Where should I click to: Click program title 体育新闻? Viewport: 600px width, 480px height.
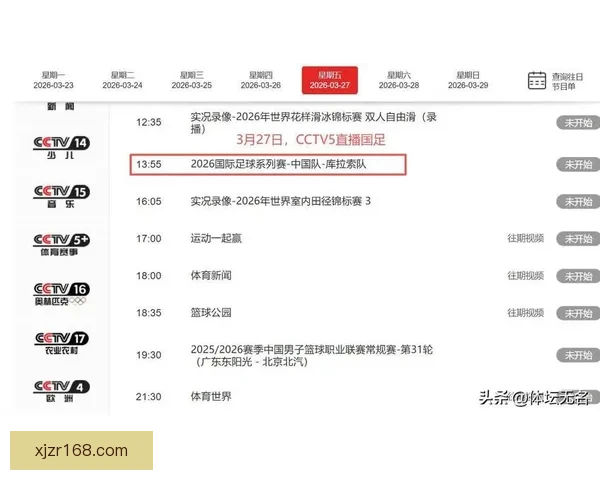(x=211, y=276)
